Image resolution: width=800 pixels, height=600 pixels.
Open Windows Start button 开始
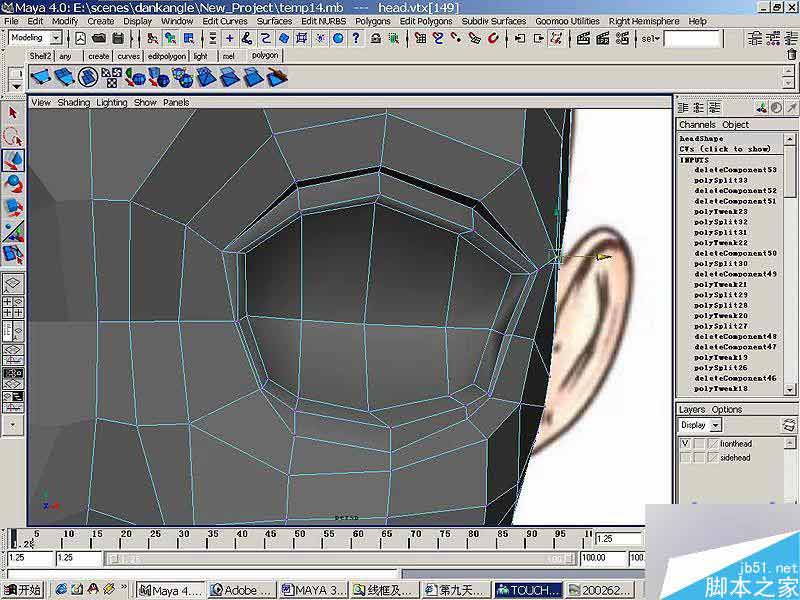pyautogui.click(x=22, y=590)
